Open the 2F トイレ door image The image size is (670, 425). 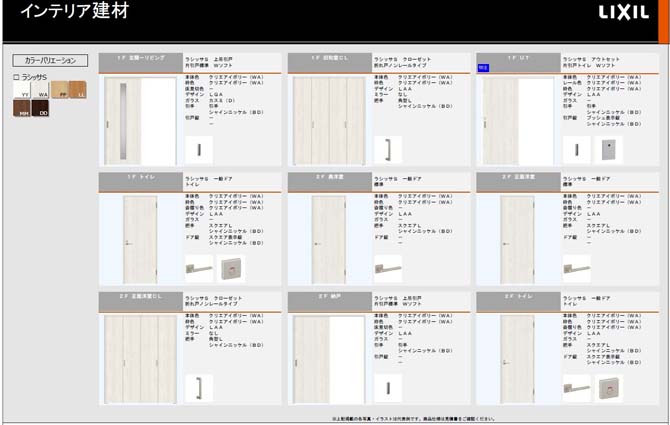click(517, 359)
